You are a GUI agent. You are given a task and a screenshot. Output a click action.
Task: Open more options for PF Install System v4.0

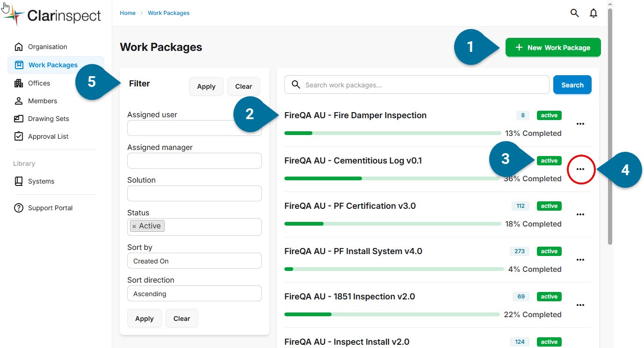click(580, 260)
